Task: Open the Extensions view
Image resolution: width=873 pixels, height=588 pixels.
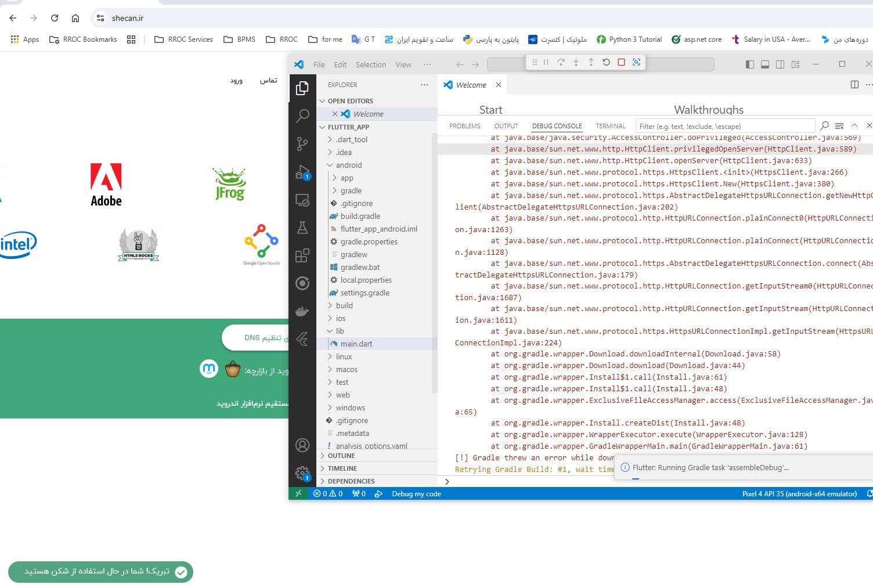Action: pos(302,255)
